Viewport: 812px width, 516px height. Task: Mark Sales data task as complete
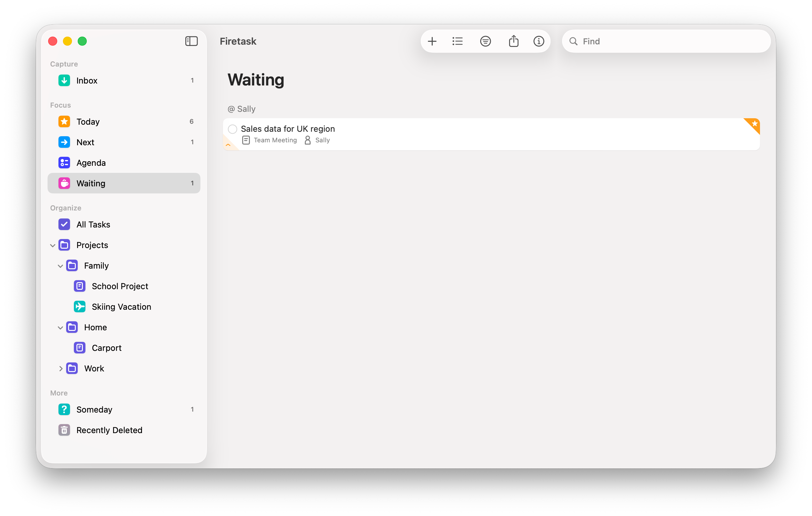233,129
